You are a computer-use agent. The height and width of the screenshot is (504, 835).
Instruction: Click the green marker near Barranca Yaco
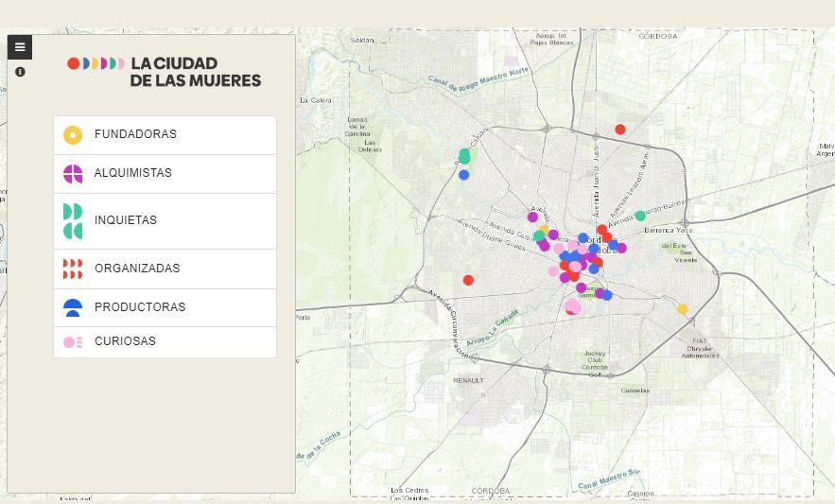coord(640,216)
